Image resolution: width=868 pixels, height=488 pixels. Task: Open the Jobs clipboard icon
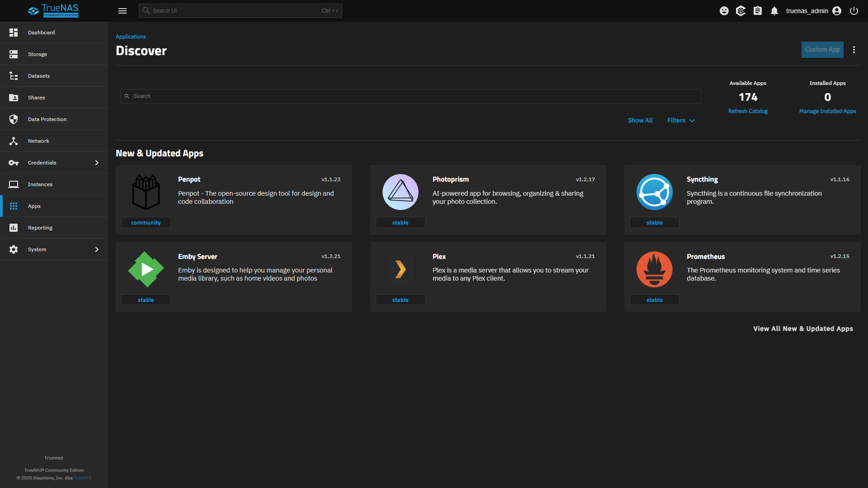(758, 11)
